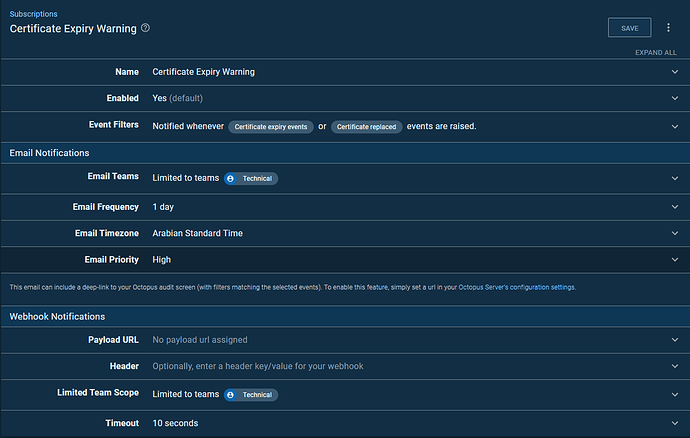The width and height of the screenshot is (690, 438).
Task: Select the Certificate expiry events chip
Action: pyautogui.click(x=271, y=127)
